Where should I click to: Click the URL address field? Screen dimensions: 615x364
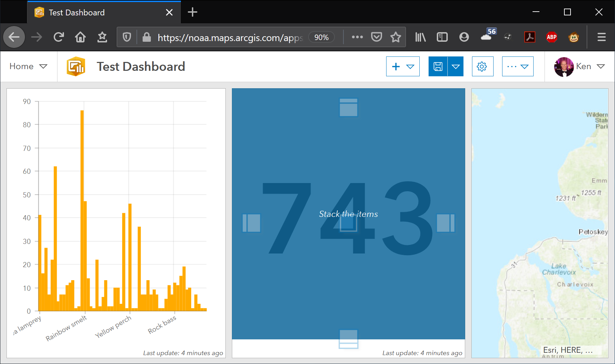pos(230,37)
